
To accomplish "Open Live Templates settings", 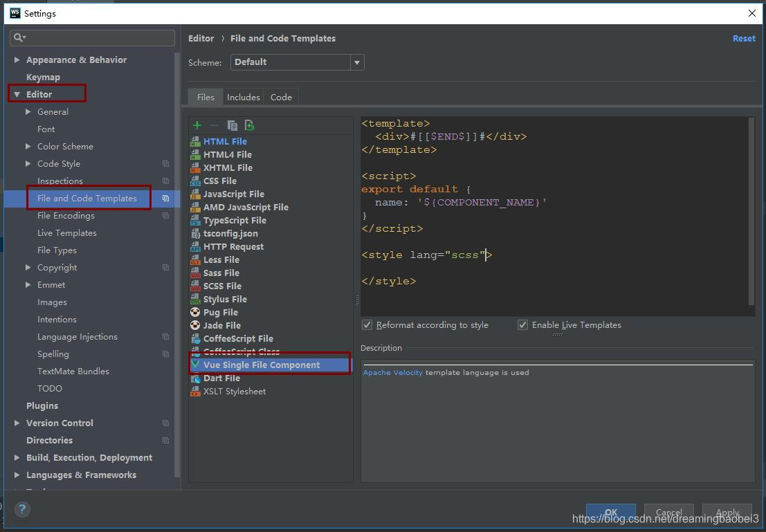I will (x=67, y=233).
